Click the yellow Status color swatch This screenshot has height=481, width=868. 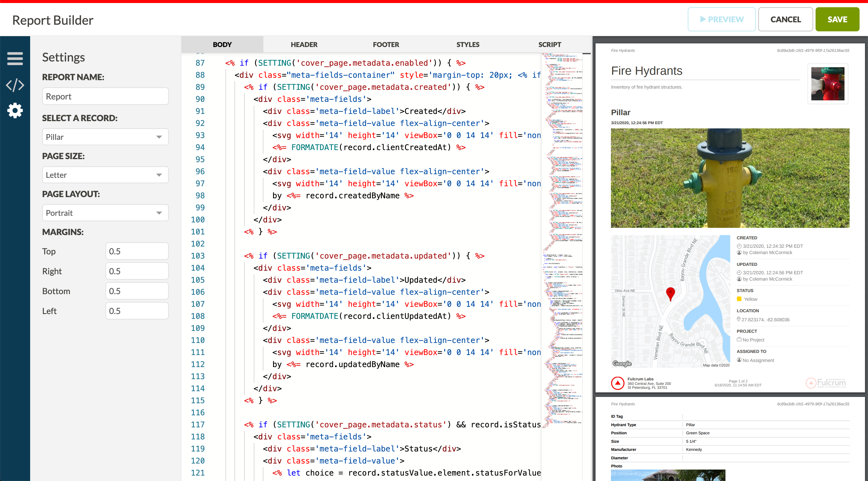pos(739,299)
